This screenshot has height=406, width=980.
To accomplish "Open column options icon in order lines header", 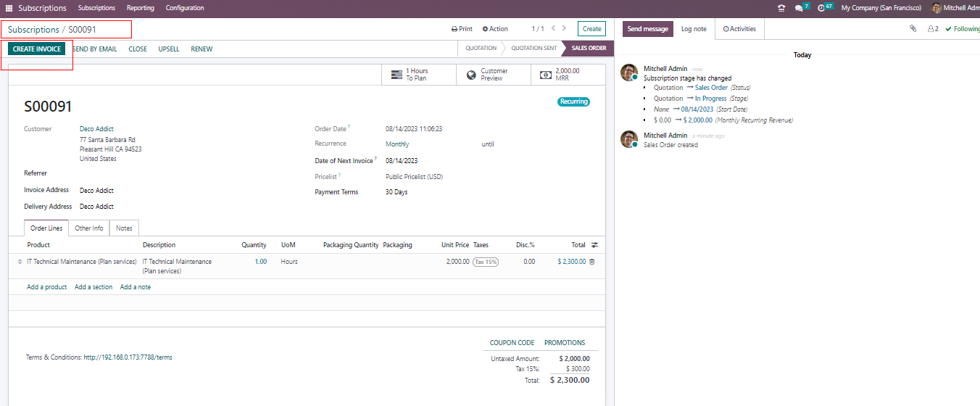I will click(595, 245).
